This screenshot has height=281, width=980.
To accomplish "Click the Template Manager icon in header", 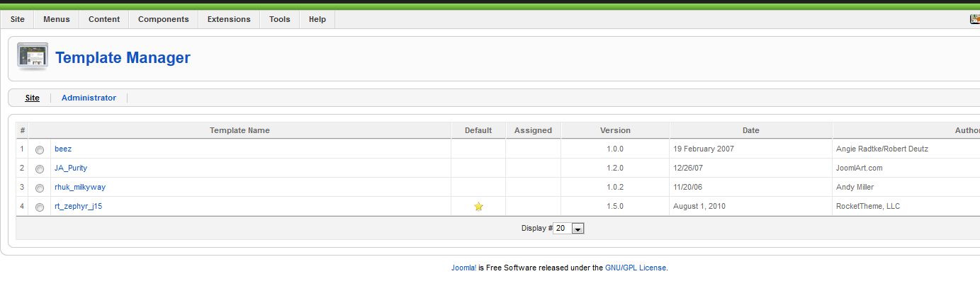I will click(33, 57).
